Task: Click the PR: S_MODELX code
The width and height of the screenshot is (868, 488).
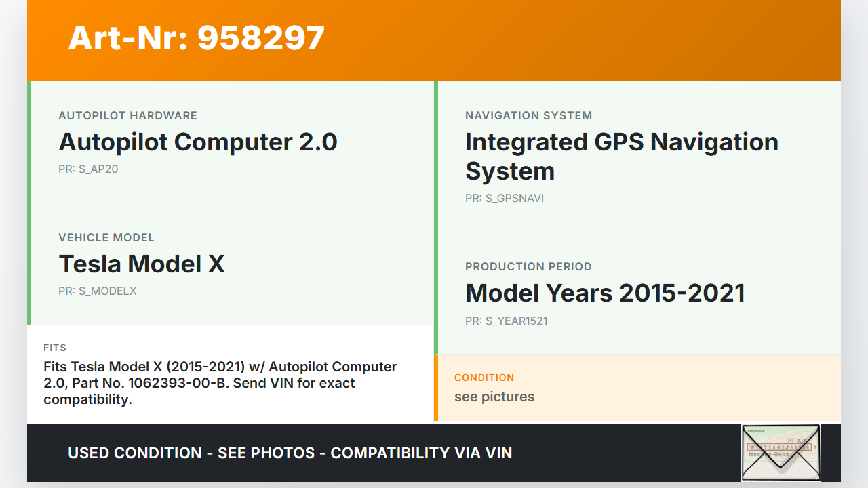Action: [x=98, y=291]
